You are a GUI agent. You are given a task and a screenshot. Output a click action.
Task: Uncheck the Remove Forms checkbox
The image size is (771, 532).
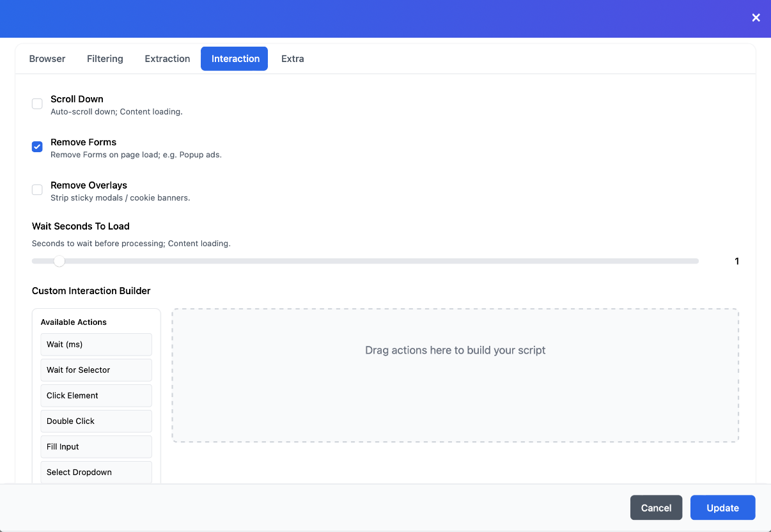37,146
